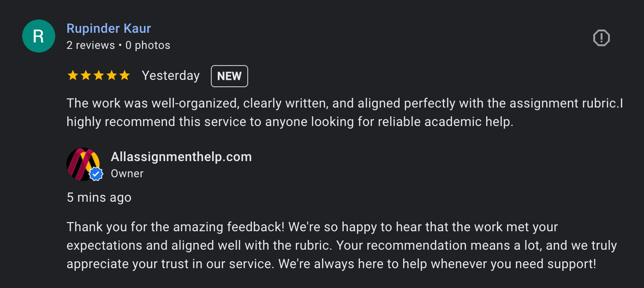Click the 2 reviews link

tap(91, 45)
